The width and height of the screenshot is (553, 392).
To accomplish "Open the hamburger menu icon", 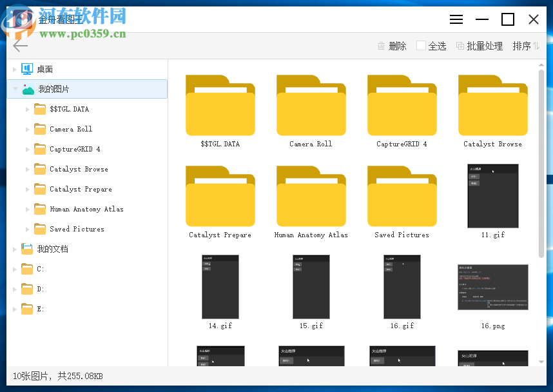I will 456,19.
